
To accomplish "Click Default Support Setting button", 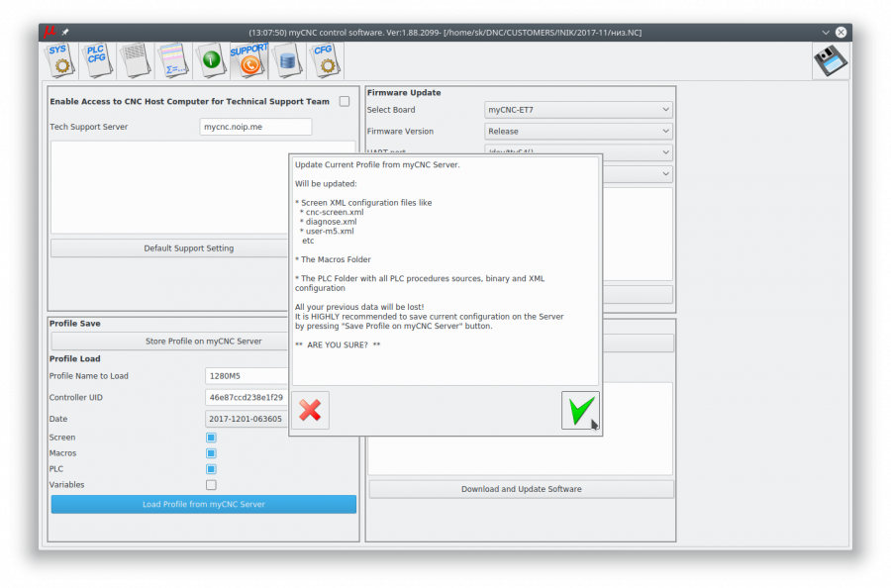I will (x=188, y=248).
